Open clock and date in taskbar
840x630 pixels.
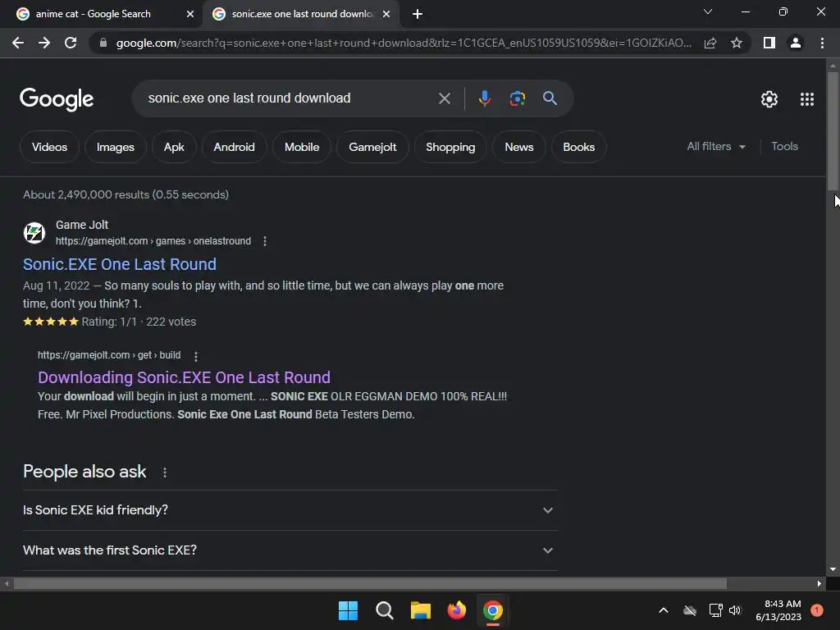click(x=778, y=610)
